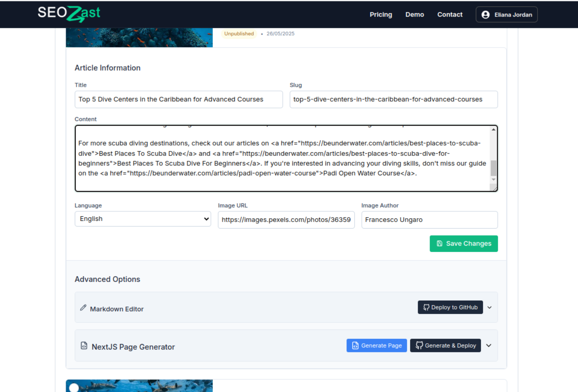
Task: Edit the article Title field
Action: click(179, 99)
